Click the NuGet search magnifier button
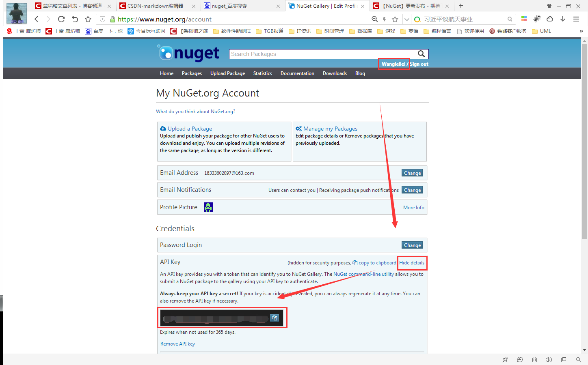 pyautogui.click(x=422, y=54)
